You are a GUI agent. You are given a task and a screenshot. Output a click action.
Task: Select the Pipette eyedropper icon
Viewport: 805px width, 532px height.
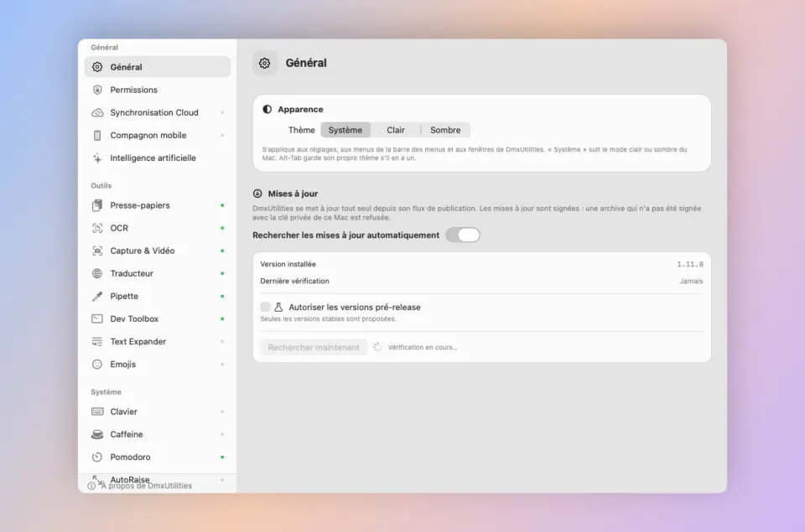click(x=97, y=296)
